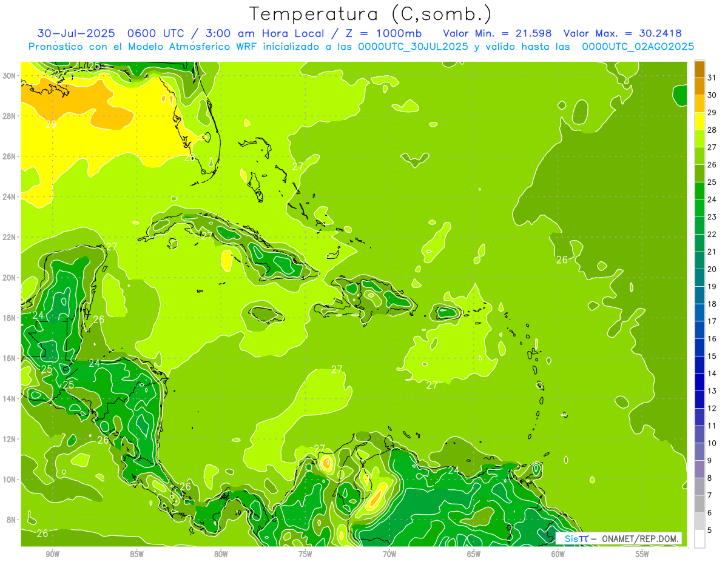Click the "22N" latitude axis label
Screen dimensions: 728x562
tap(9, 237)
